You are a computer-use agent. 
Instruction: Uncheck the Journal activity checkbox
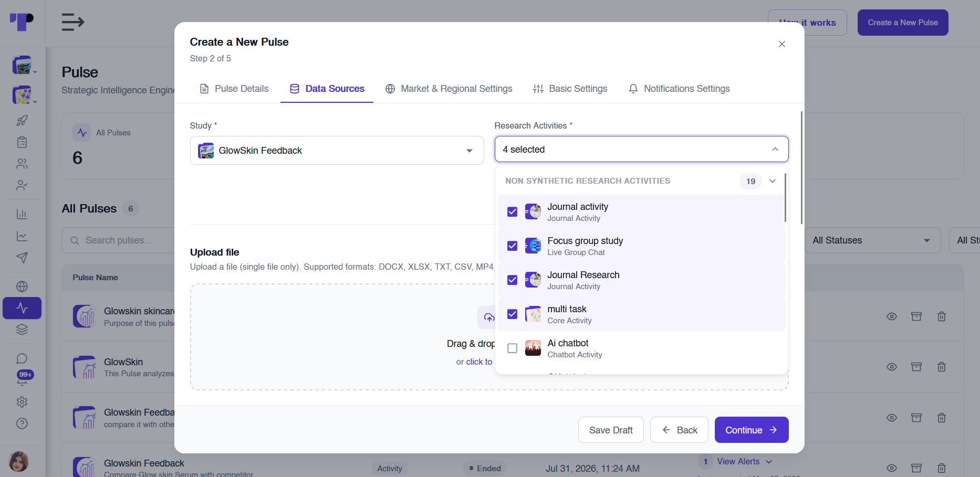point(513,212)
